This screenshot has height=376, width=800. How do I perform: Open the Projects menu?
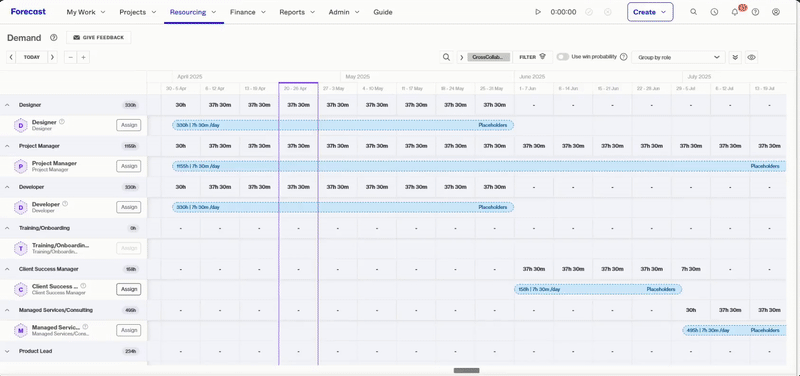137,12
